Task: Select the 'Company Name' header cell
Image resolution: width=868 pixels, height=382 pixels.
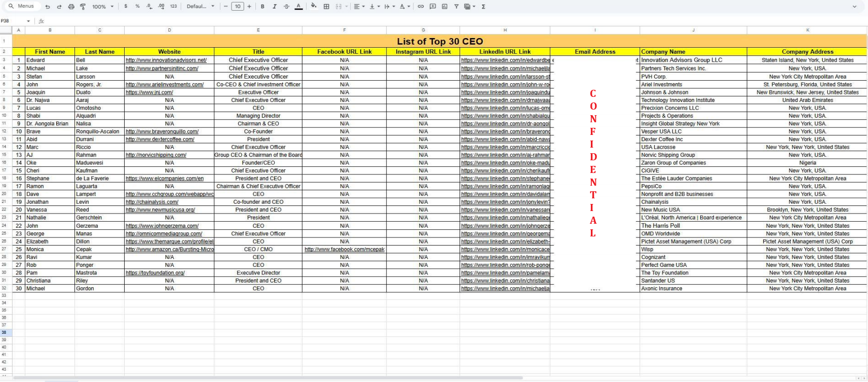Action: [693, 52]
